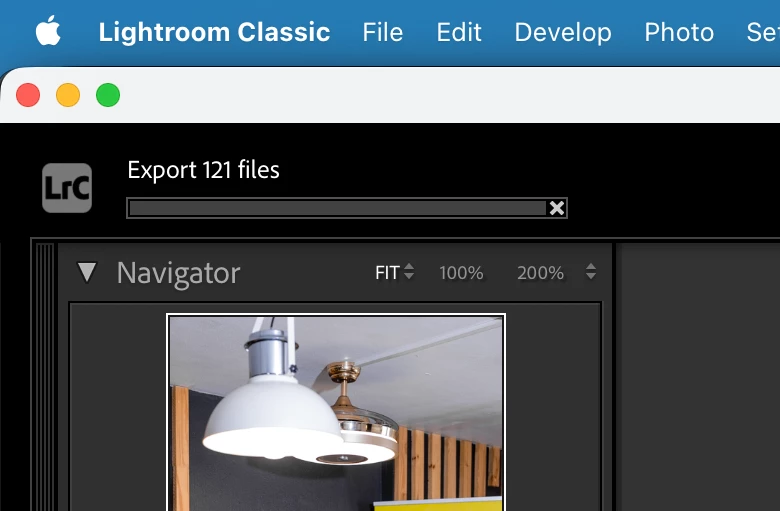Set Navigator zoom to 200%
This screenshot has height=511, width=780.
(x=540, y=273)
